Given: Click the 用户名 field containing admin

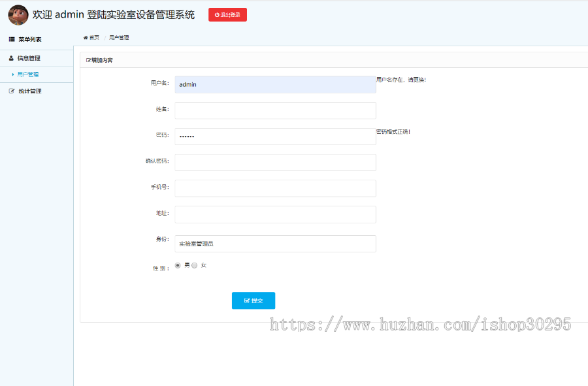Looking at the screenshot, I should click(x=274, y=84).
